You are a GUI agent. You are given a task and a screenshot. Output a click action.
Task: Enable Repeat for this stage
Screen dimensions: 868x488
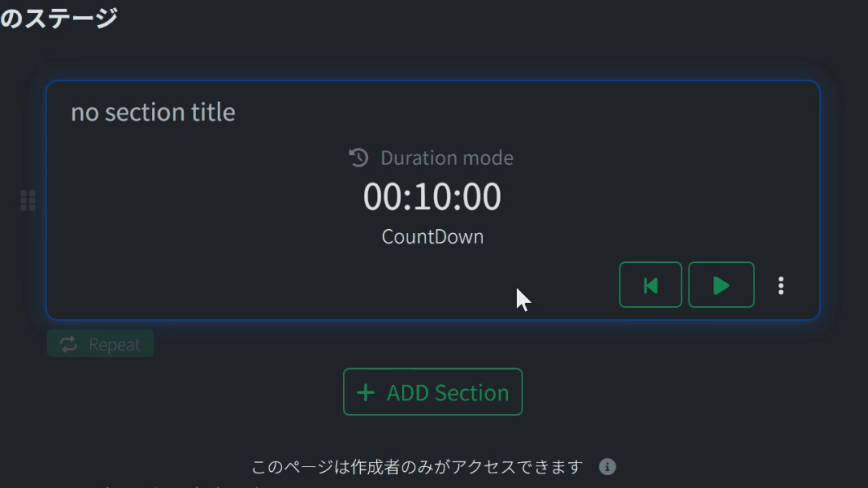pos(100,343)
